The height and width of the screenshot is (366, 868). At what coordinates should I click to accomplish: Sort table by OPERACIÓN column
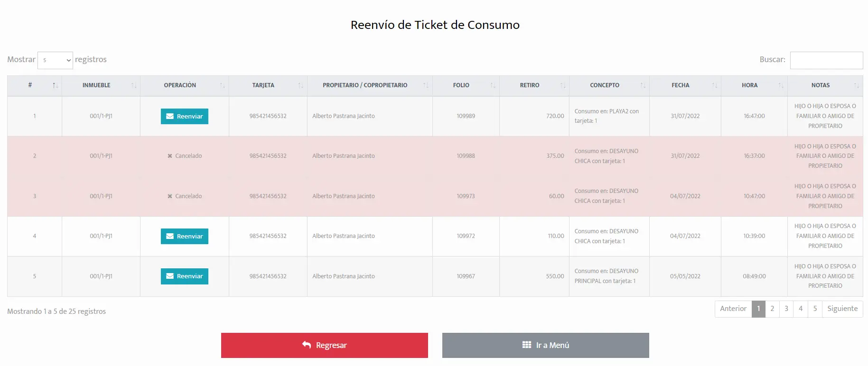185,85
